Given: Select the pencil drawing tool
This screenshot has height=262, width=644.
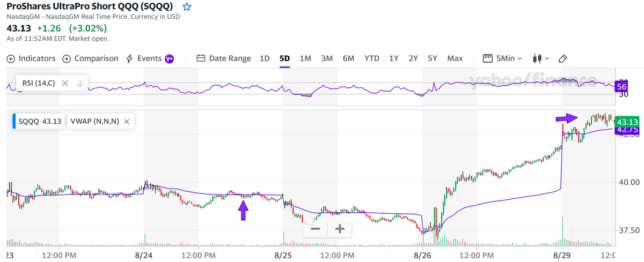Looking at the screenshot, I should 563,58.
